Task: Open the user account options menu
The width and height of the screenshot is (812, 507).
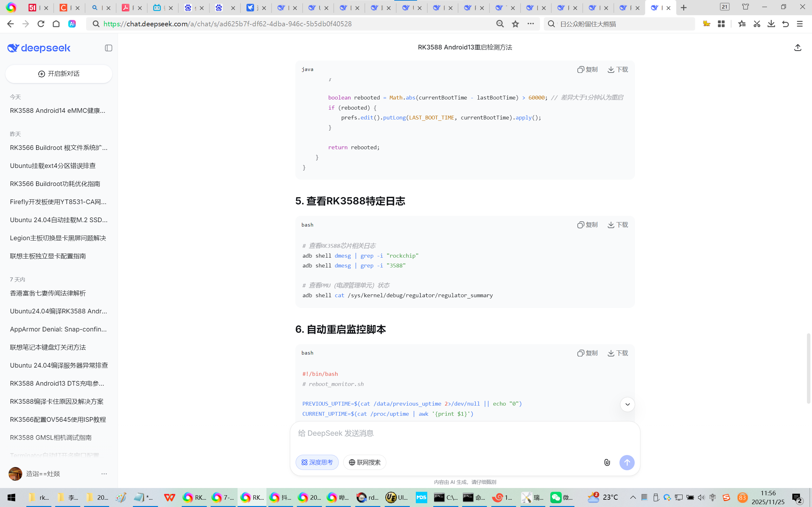Action: 104,474
